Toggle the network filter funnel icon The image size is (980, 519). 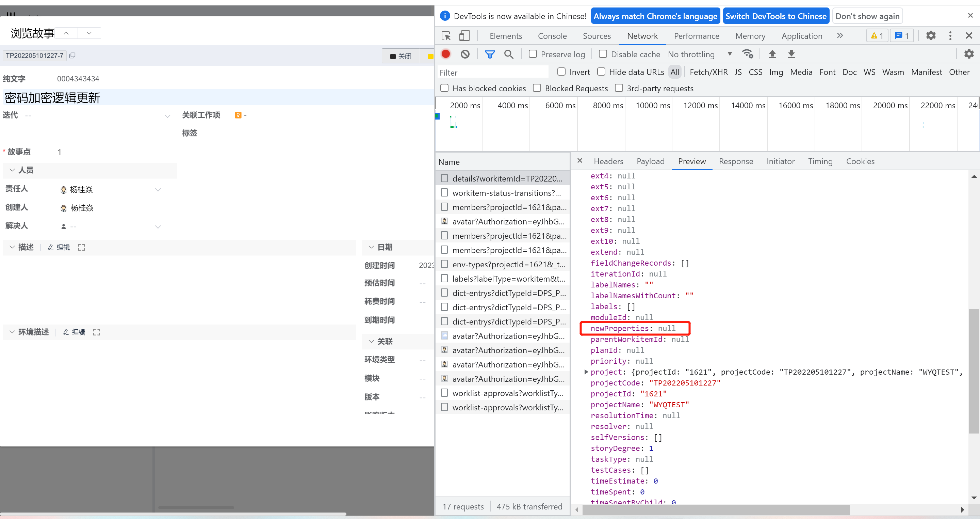(x=490, y=54)
